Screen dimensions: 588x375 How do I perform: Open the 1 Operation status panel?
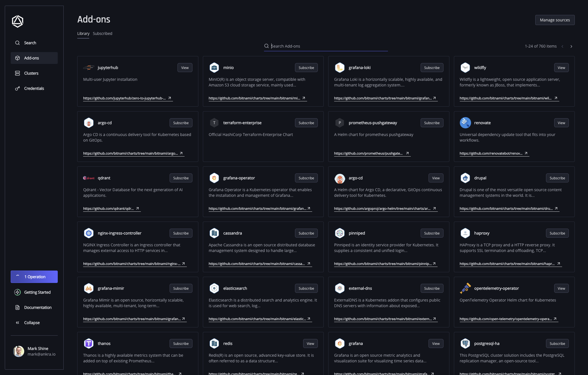(x=34, y=277)
